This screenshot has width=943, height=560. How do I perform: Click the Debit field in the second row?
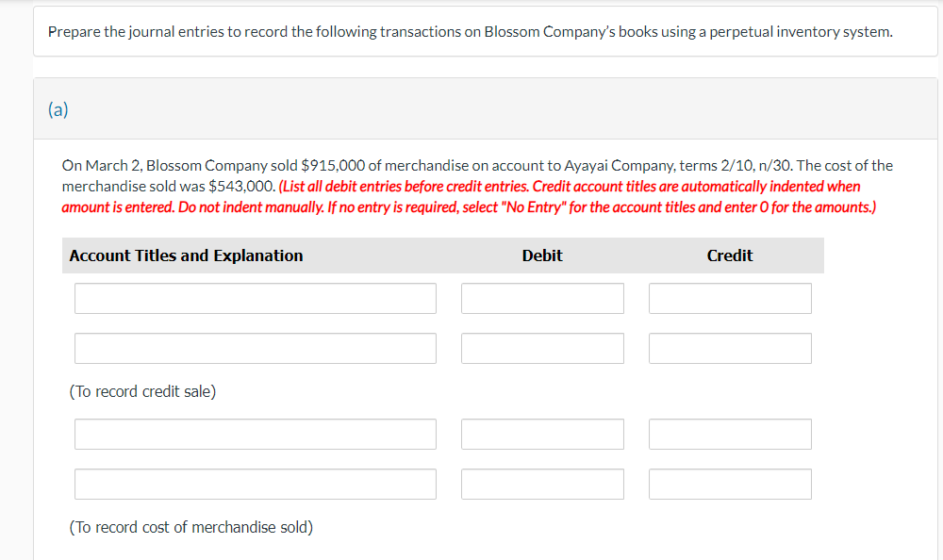tap(542, 348)
